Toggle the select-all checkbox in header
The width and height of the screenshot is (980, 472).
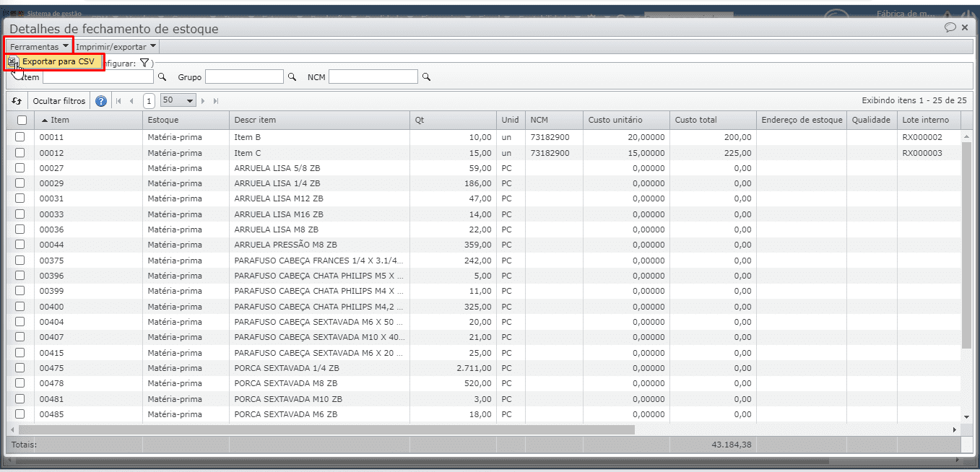[x=22, y=120]
